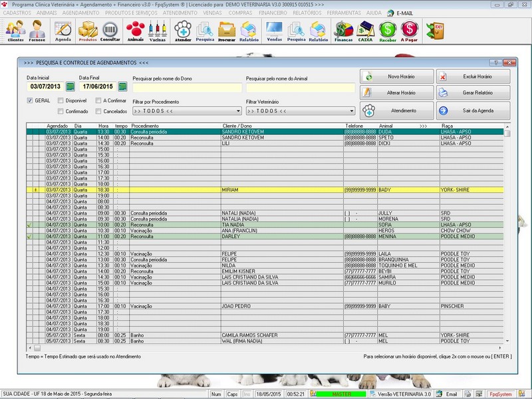Click the Agenda compass icon
The height and width of the screenshot is (399, 532).
tap(63, 30)
